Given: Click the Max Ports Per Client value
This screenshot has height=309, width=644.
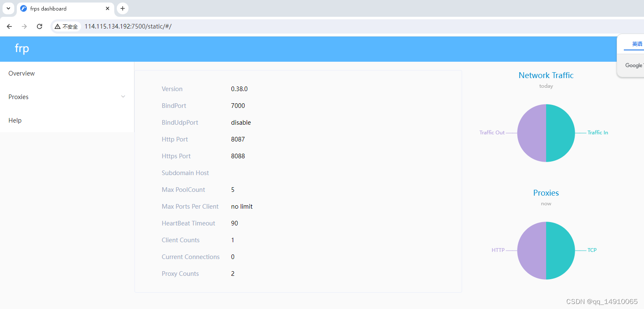Looking at the screenshot, I should (x=242, y=207).
